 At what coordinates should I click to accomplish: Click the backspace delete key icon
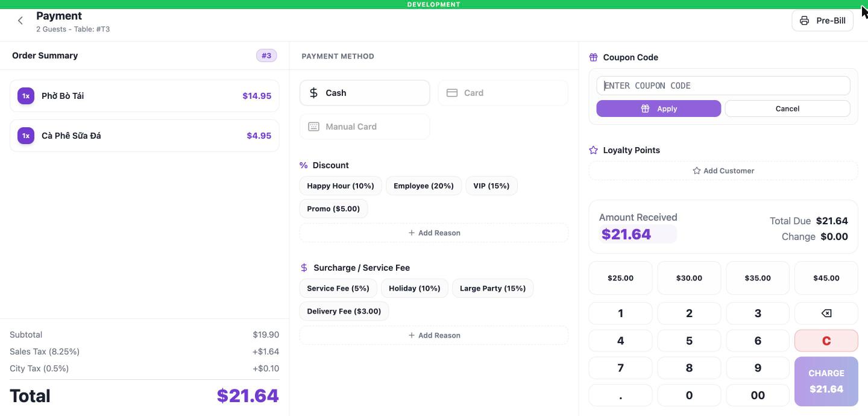tap(826, 313)
